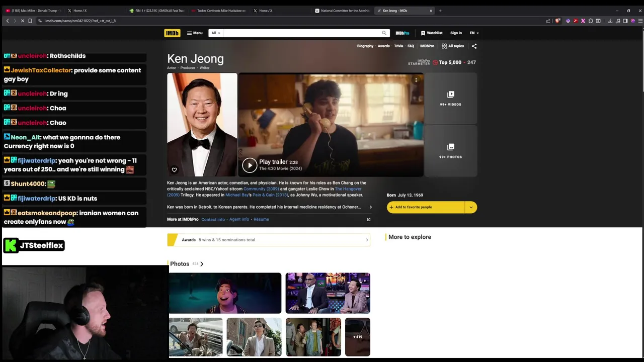Open the 99+ Videos tile
Viewport: 644px width, 362px height.
450,99
